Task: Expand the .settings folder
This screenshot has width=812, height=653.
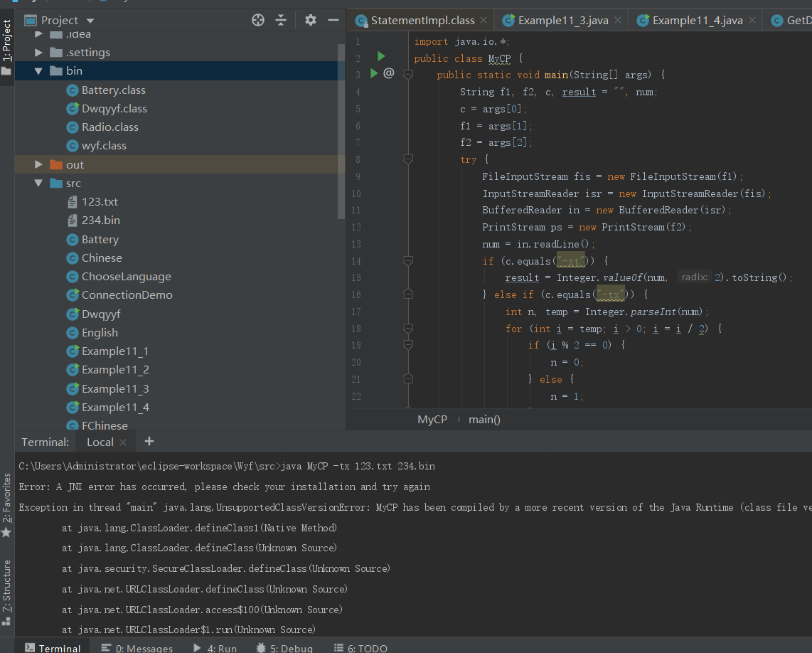Action: tap(38, 53)
